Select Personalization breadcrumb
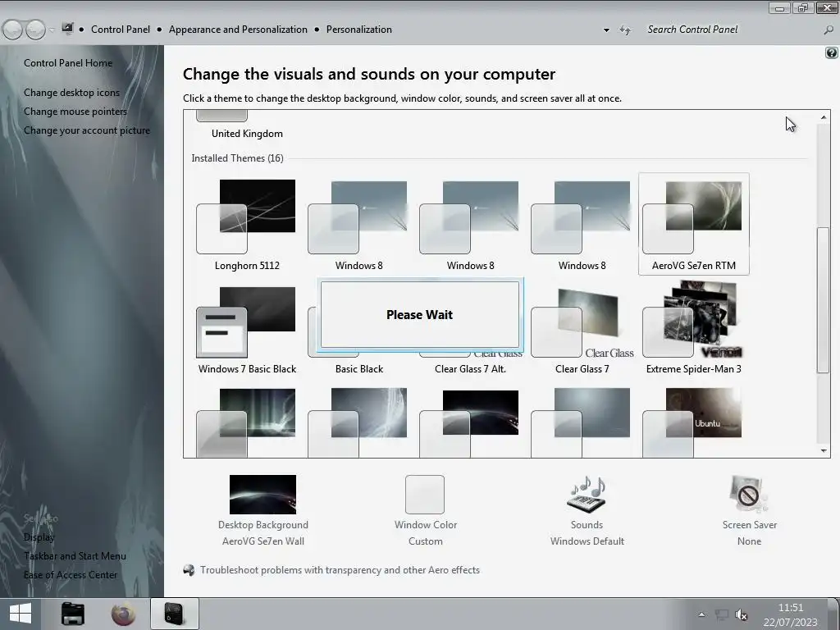The width and height of the screenshot is (840, 630). (359, 30)
